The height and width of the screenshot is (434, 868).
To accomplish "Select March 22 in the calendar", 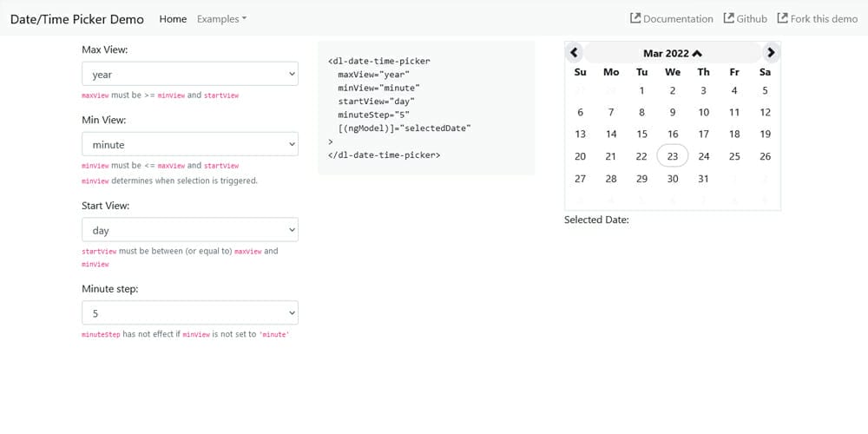I will [641, 156].
